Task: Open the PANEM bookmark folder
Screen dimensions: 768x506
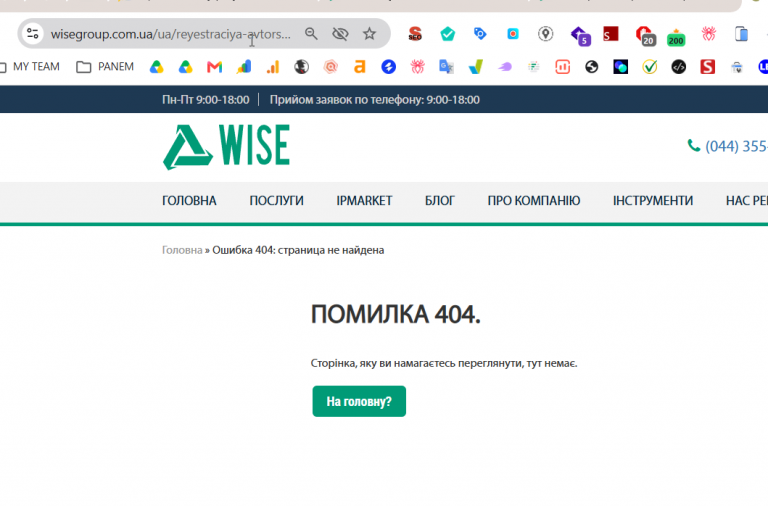Action: tap(105, 67)
